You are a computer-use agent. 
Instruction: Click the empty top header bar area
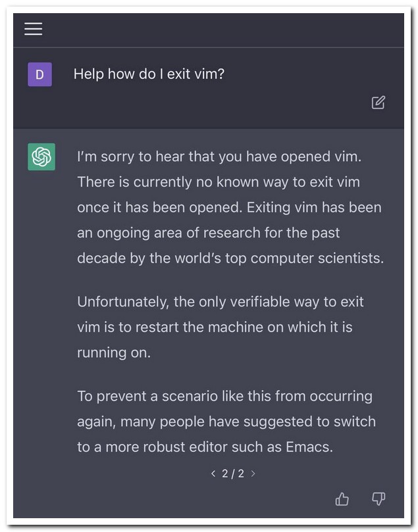pos(217,29)
